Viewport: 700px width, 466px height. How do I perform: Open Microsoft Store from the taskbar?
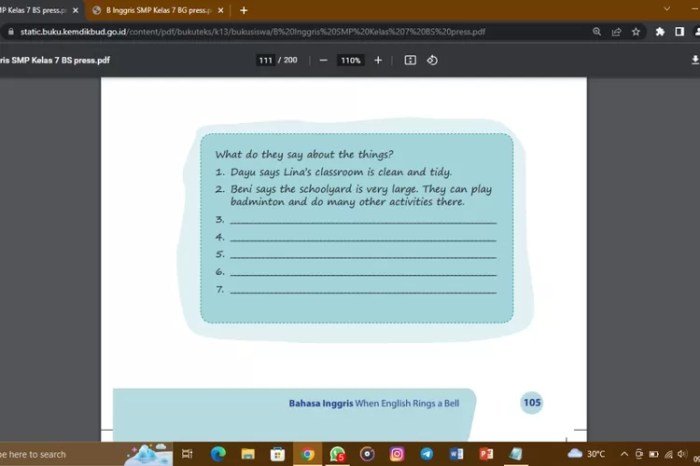(x=277, y=454)
